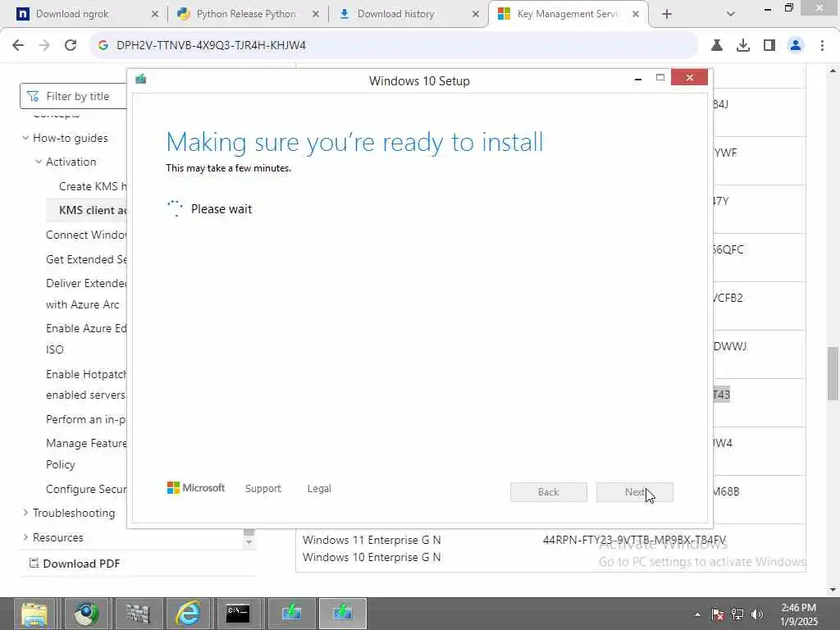This screenshot has height=630, width=840.
Task: Switch to Python Release Python tab
Action: pos(246,14)
